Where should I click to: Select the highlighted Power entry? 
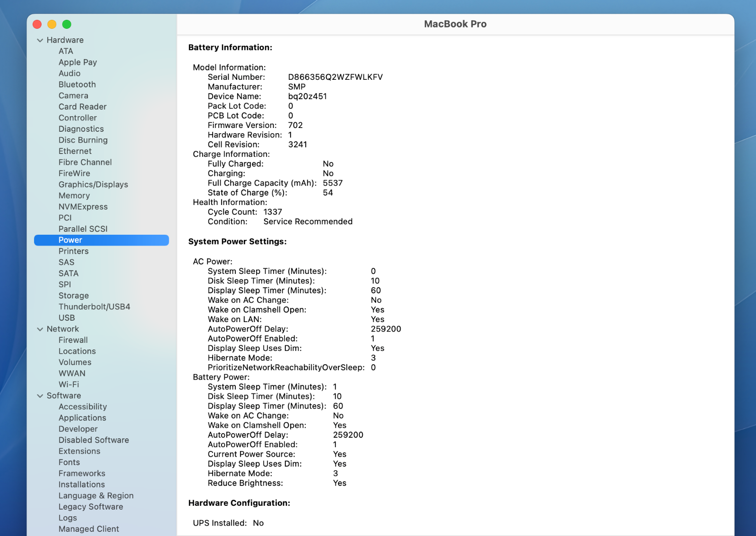[101, 240]
